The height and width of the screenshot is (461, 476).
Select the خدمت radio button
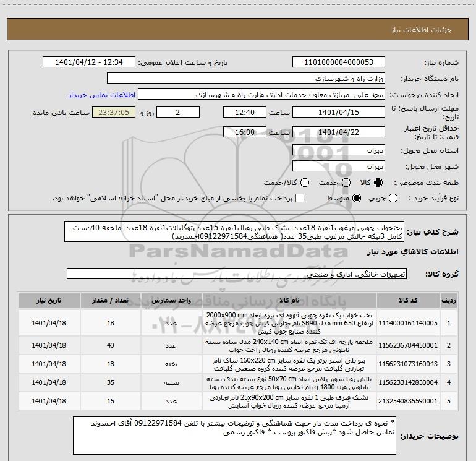(x=346, y=183)
